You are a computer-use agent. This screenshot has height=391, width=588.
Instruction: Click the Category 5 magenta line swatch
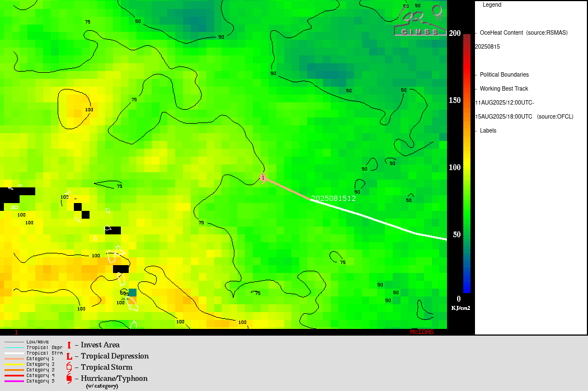coord(13,381)
